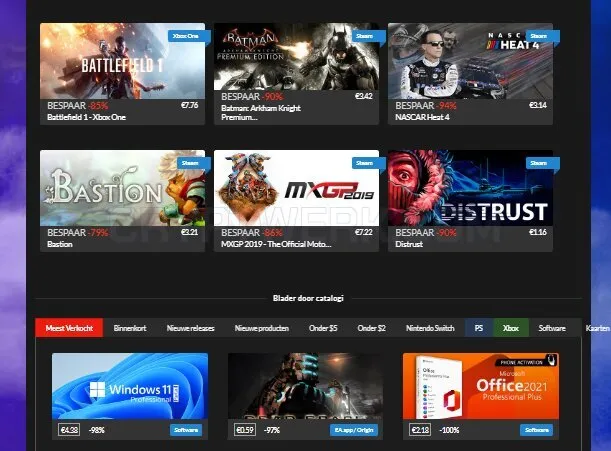Switch to the Nieuwe releases tab

191,328
